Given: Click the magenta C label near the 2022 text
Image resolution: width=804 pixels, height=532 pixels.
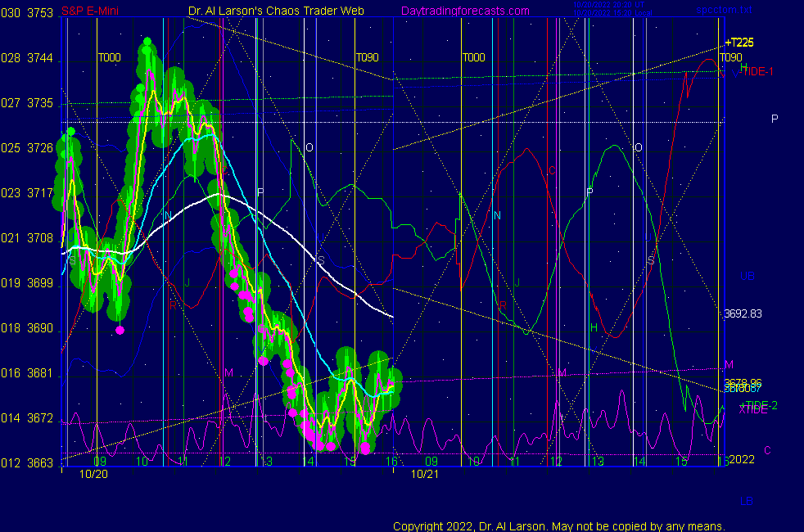Looking at the screenshot, I should [767, 450].
